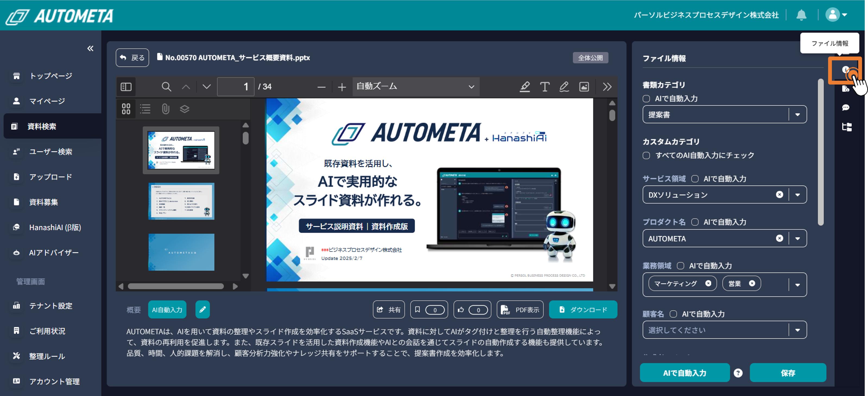Open 資料検索 in sidebar
Image resolution: width=868 pixels, height=396 pixels.
coord(52,126)
